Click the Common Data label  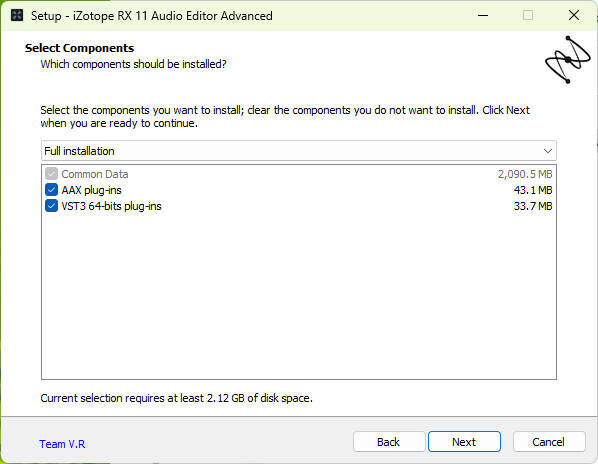pos(95,174)
